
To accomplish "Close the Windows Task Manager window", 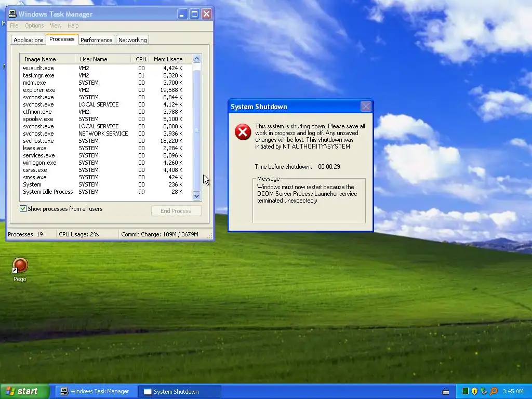I will [x=206, y=14].
